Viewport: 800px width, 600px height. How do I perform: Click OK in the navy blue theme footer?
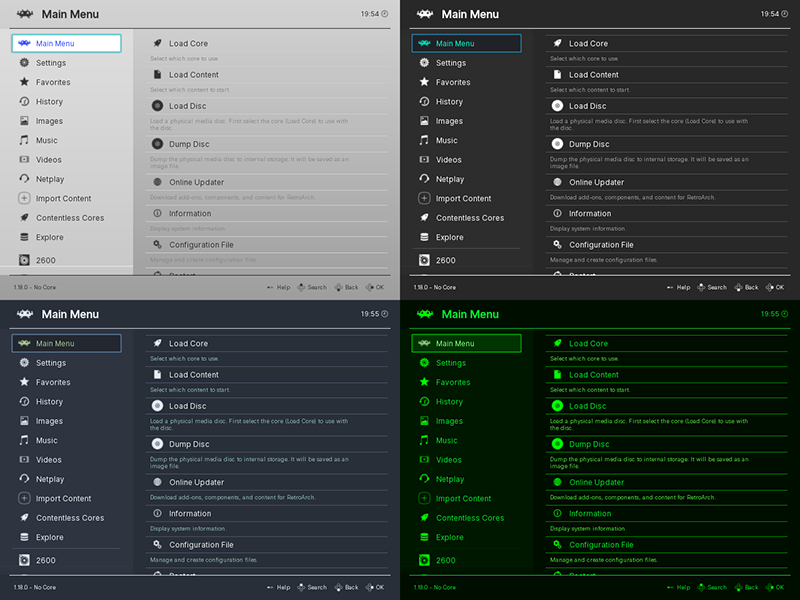(376, 587)
